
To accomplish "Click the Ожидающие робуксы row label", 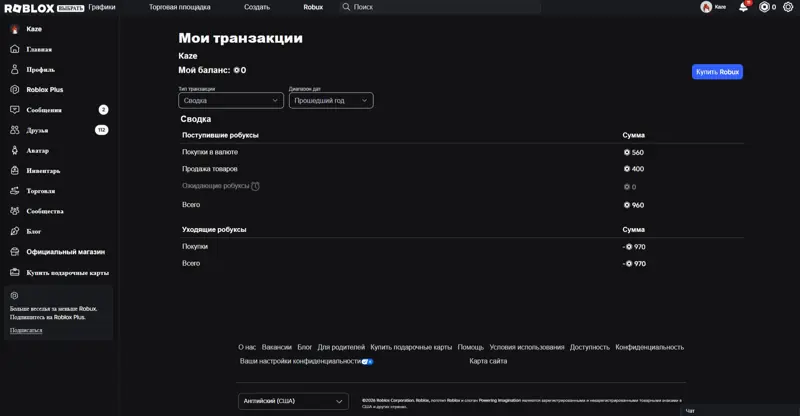I will (x=215, y=186).
